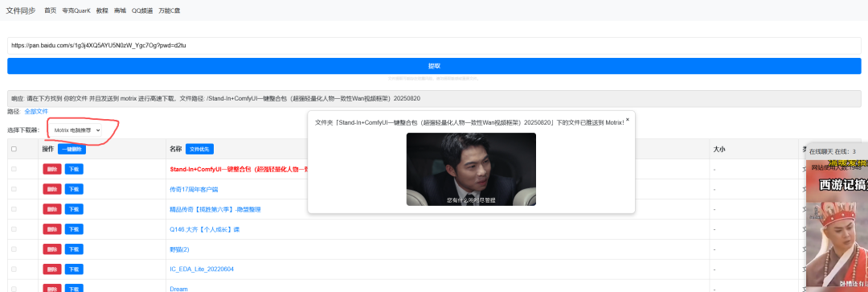Click the 大小 column header
This screenshot has height=292, width=868.
719,149
